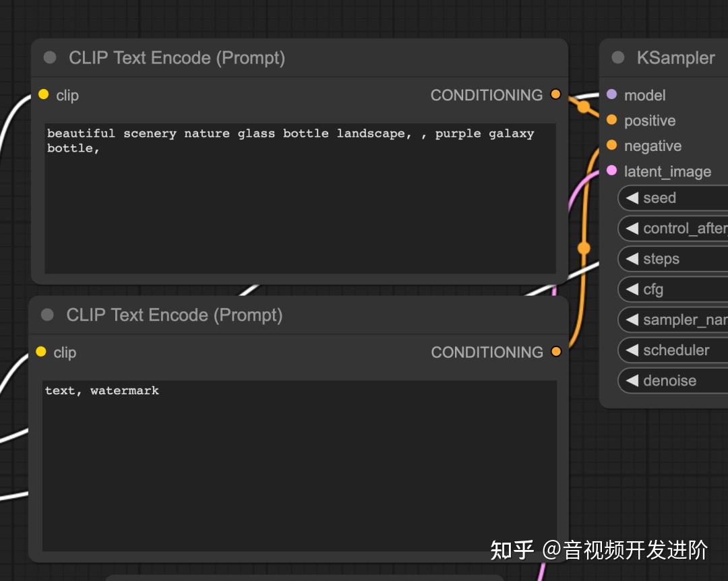Click the CONDITIONING output dot of the negative prompt
The image size is (728, 581).
click(x=555, y=351)
